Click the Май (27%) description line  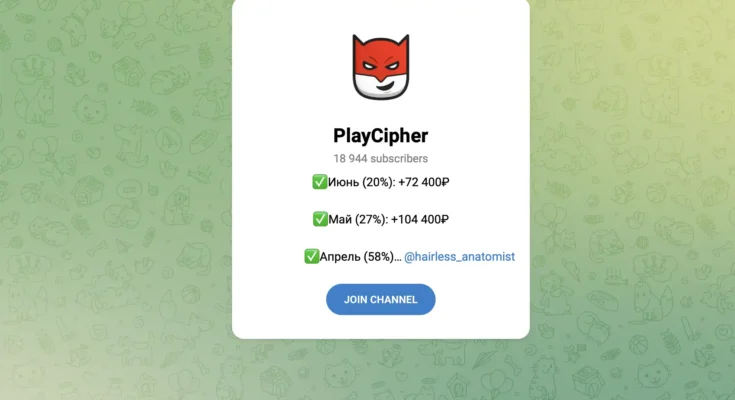381,219
